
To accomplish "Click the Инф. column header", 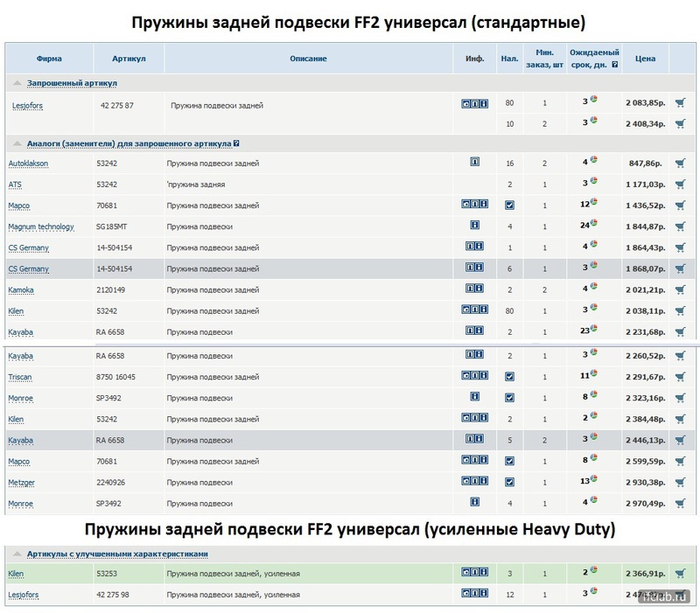I will point(474,59).
